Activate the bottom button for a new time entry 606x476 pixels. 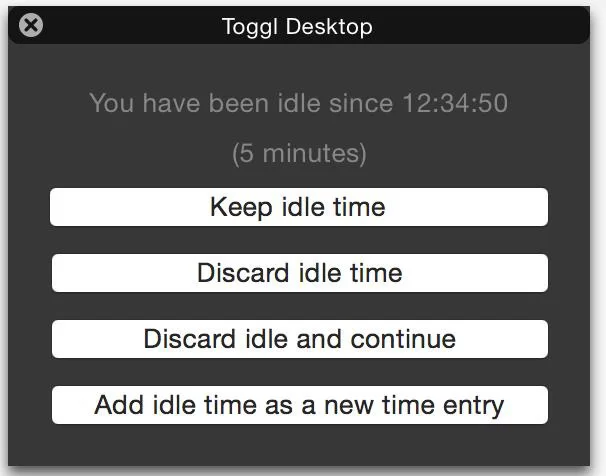click(x=299, y=405)
